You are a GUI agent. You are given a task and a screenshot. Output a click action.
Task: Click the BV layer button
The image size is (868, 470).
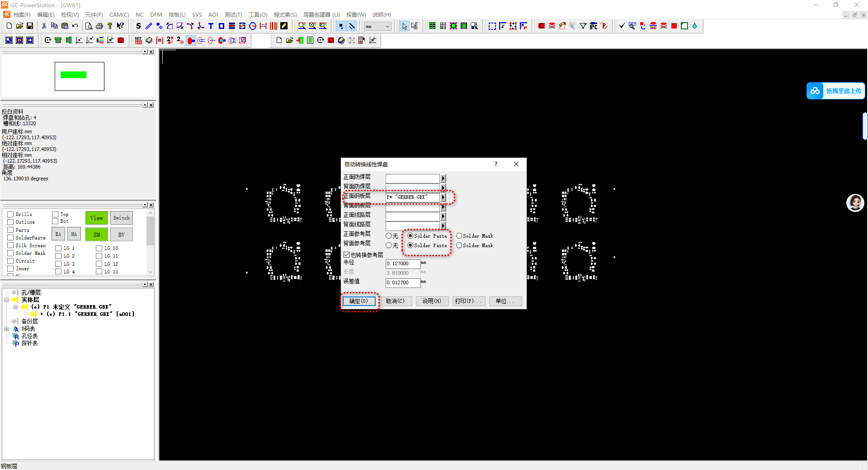[121, 235]
